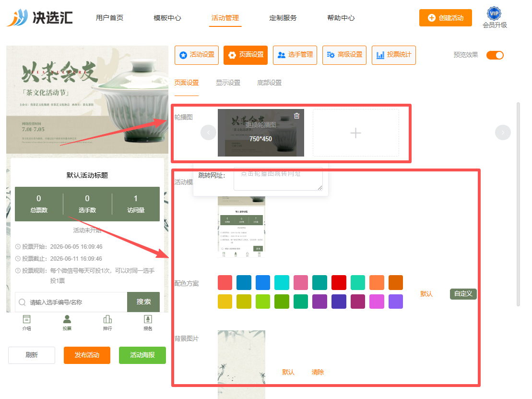This screenshot has height=399, width=532.
Task: Click the 决选汇 logo icon
Action: pyautogui.click(x=18, y=18)
